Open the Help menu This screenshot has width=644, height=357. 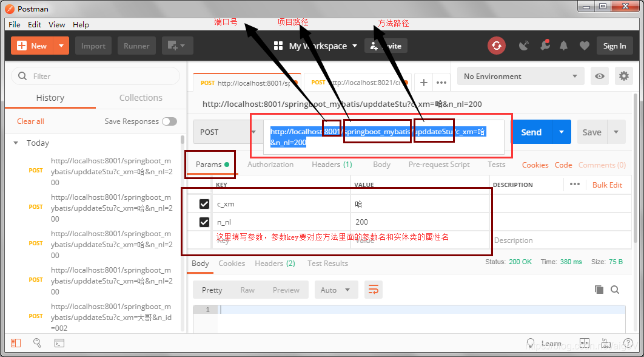pyautogui.click(x=81, y=25)
